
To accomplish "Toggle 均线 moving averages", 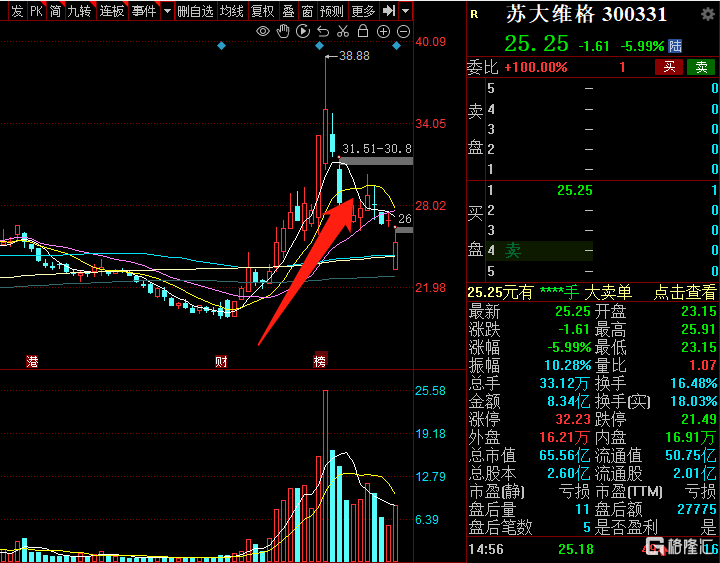I will (x=232, y=11).
